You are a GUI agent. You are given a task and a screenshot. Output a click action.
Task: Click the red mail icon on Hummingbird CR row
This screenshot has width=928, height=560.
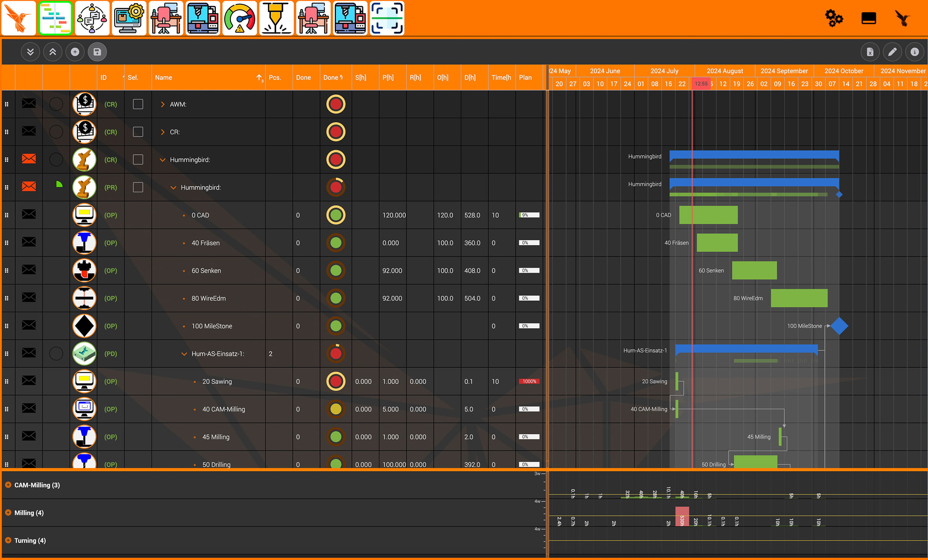[x=29, y=159]
